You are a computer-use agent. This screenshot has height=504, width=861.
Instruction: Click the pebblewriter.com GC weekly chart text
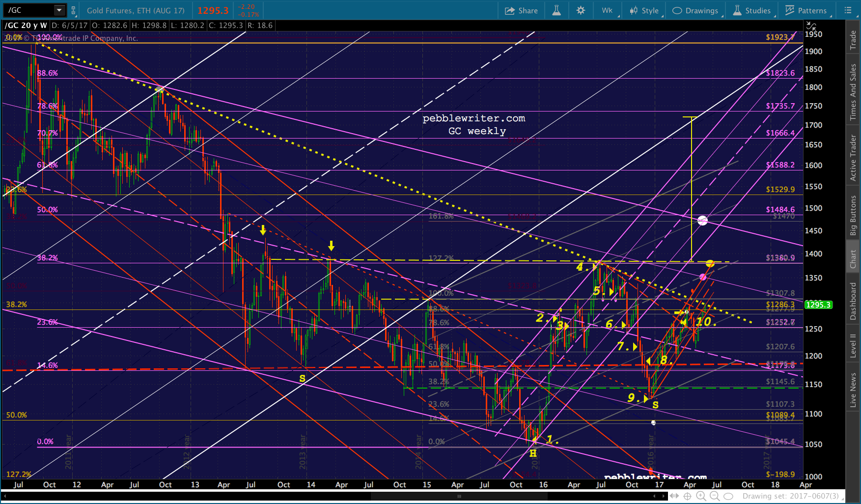pos(474,125)
